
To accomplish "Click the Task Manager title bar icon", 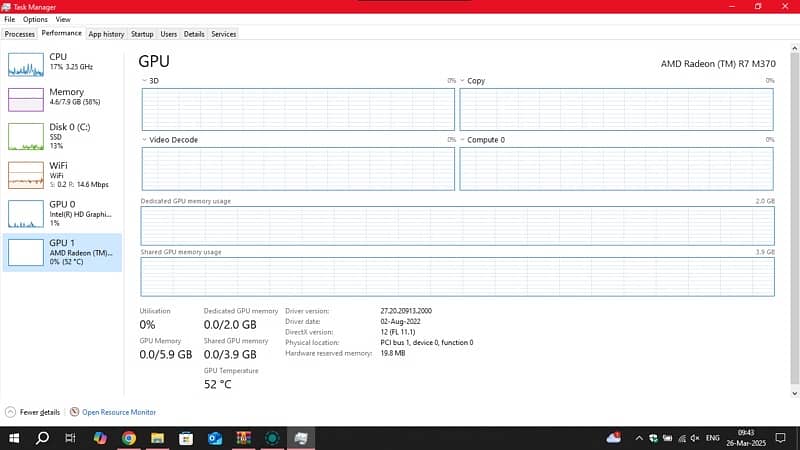I will click(6, 7).
